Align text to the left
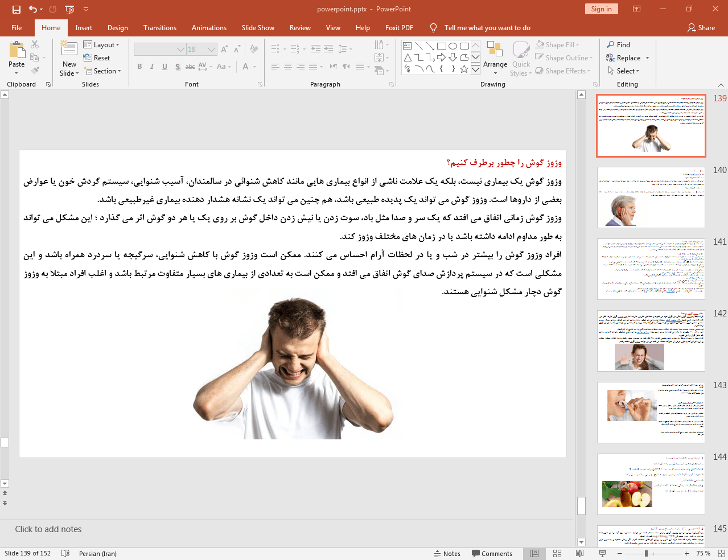728x560 pixels. [x=275, y=67]
